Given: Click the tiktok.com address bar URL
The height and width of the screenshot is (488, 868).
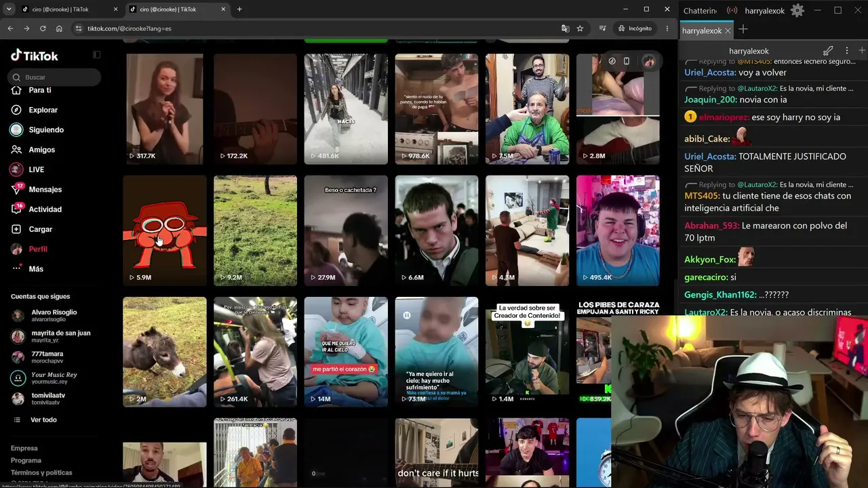Looking at the screenshot, I should point(130,28).
